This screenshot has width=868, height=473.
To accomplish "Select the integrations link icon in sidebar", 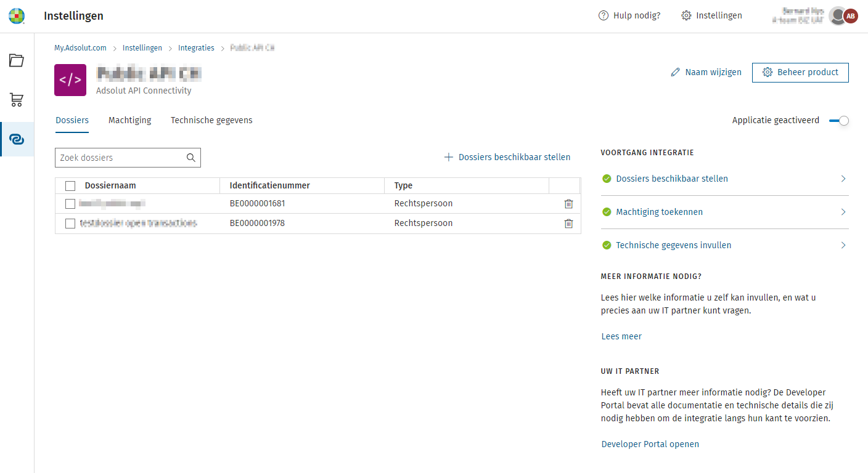I will [17, 139].
